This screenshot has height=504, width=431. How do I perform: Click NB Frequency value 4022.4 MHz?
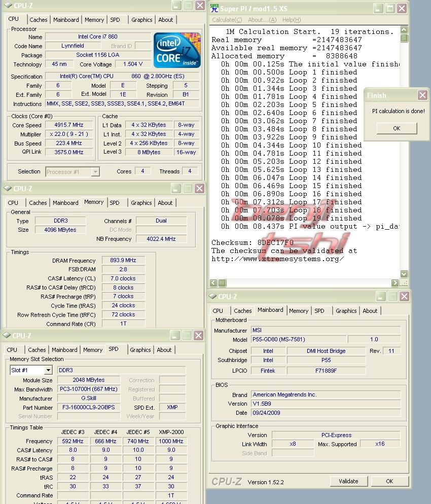161,239
